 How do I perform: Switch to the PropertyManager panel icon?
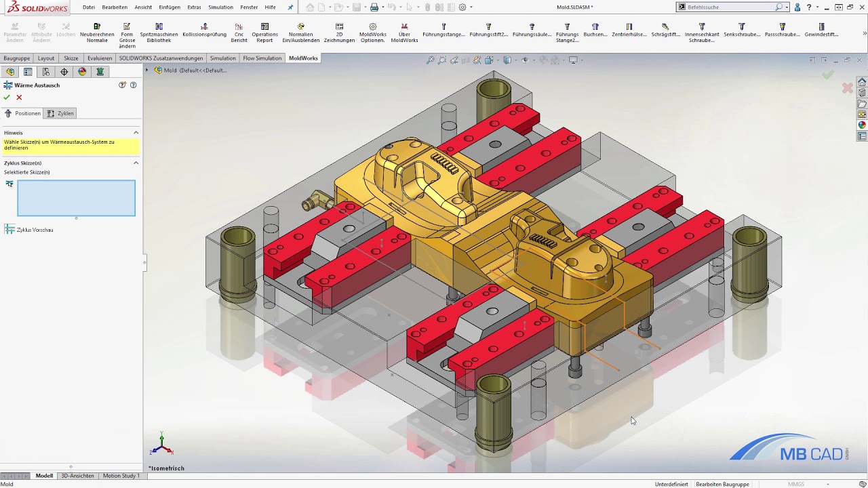click(x=28, y=72)
